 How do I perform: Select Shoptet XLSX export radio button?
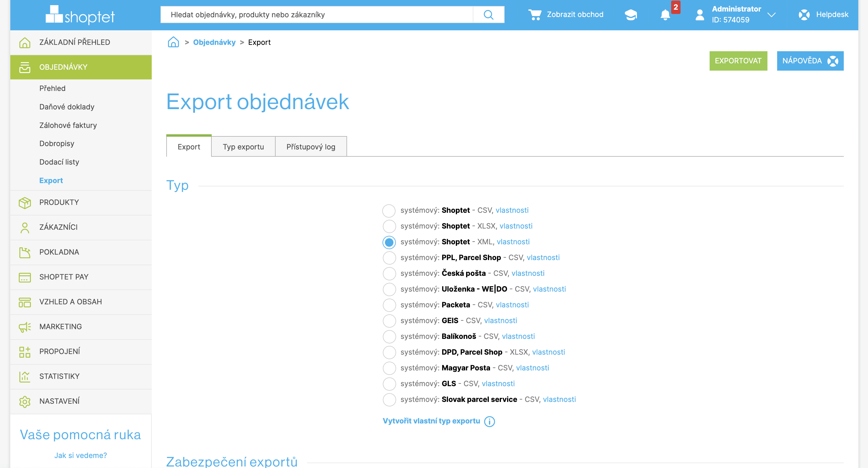[x=389, y=226]
